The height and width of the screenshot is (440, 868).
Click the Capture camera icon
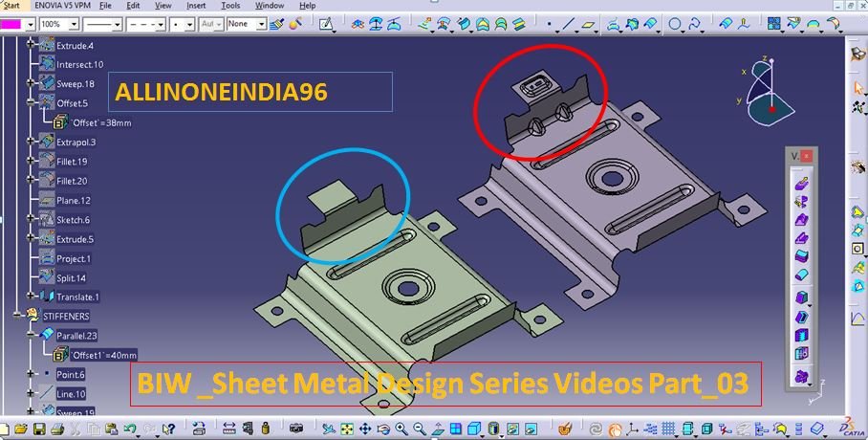296,429
